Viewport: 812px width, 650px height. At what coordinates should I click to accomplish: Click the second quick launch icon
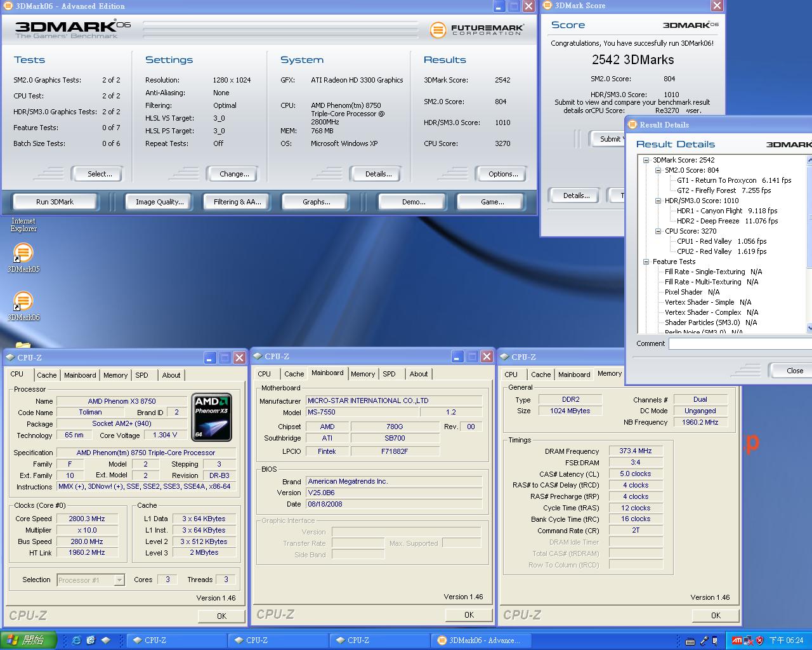click(91, 640)
